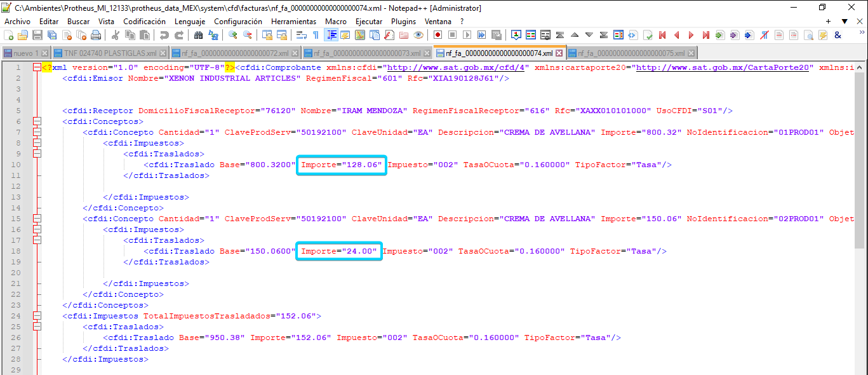Screen dimensions: 868x375
Task: Open the Document Map panel icon
Action: [x=360, y=35]
